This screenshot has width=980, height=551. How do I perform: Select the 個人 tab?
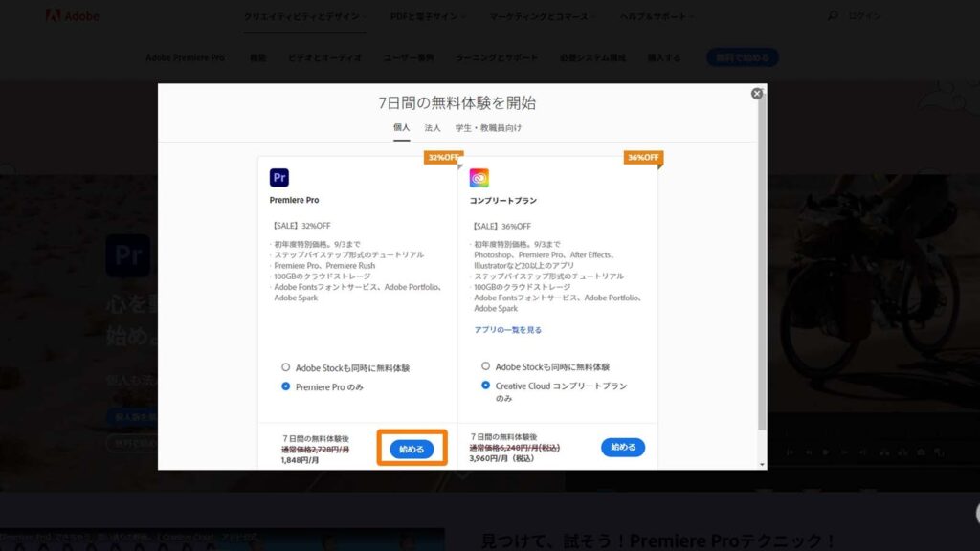pyautogui.click(x=401, y=127)
